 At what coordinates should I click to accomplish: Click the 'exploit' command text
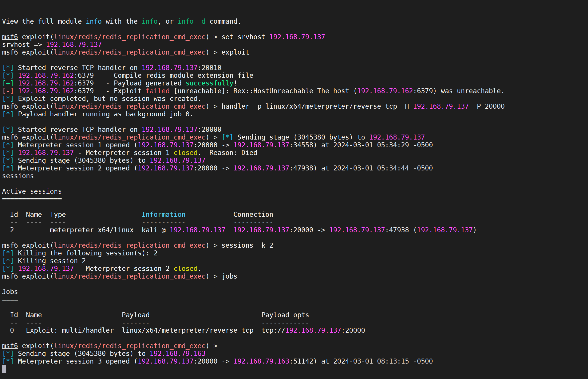click(x=235, y=52)
